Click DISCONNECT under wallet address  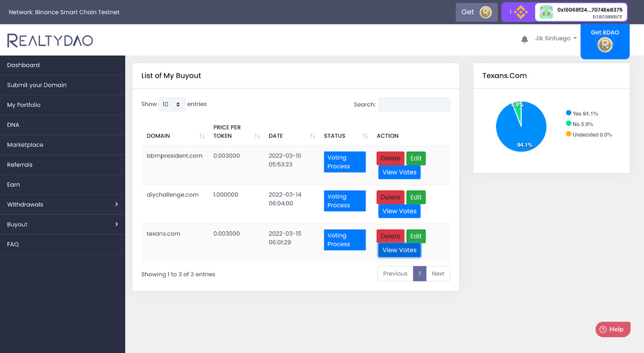[607, 17]
